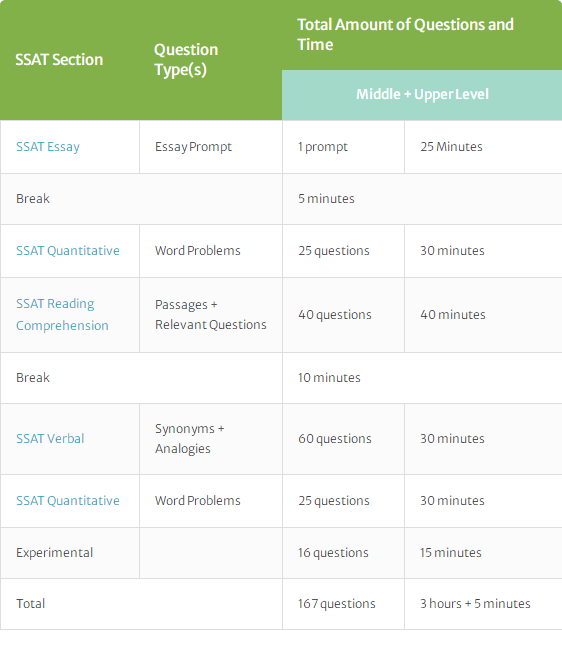Select the 3 hours + 5 minutes cell
Screen dimensions: 562x655
[x=483, y=604]
